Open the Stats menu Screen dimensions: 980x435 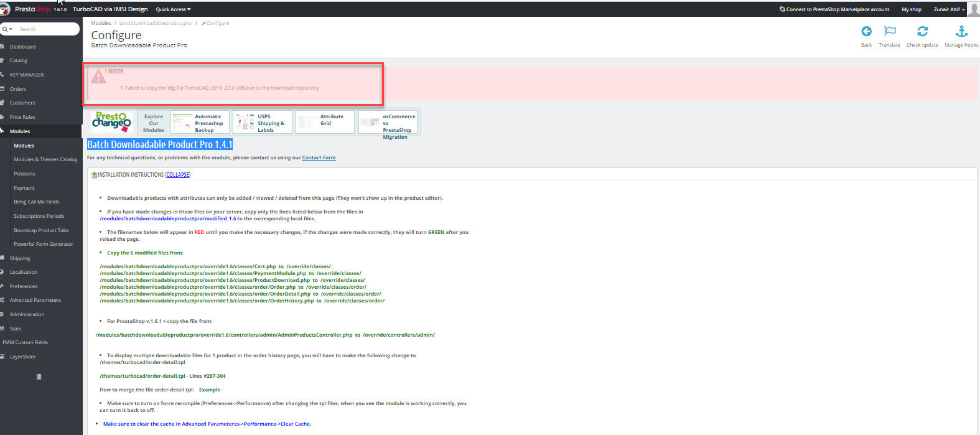coord(15,329)
